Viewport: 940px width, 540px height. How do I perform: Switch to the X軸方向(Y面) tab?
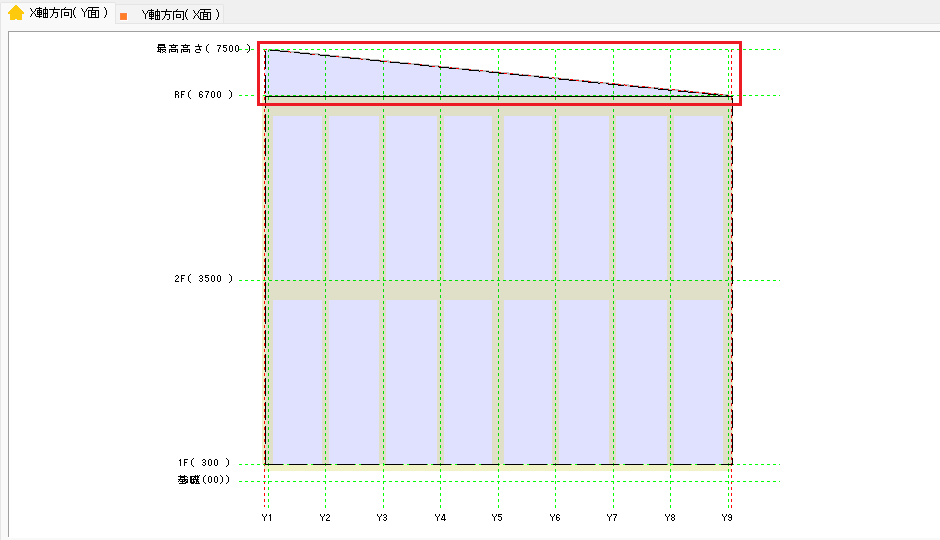[x=69, y=13]
